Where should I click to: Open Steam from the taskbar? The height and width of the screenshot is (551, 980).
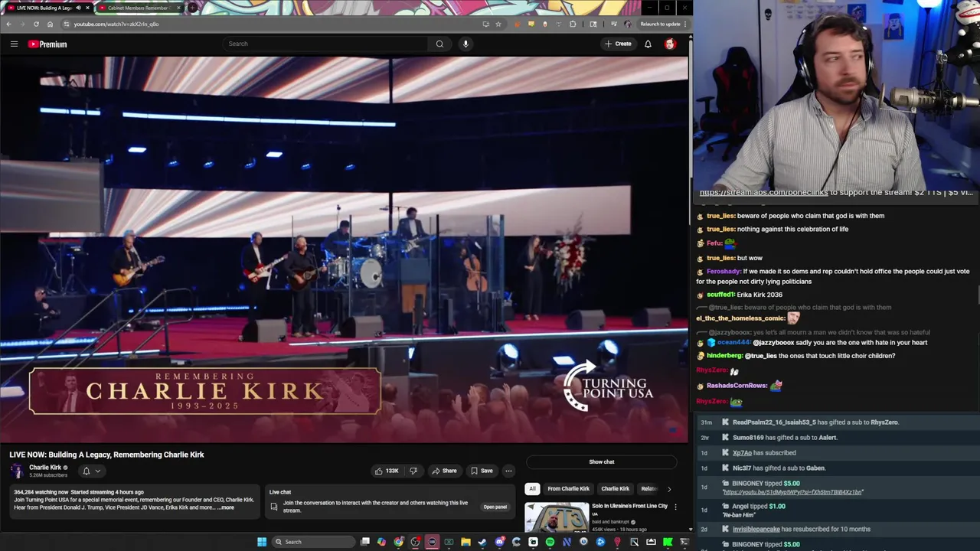coord(482,542)
